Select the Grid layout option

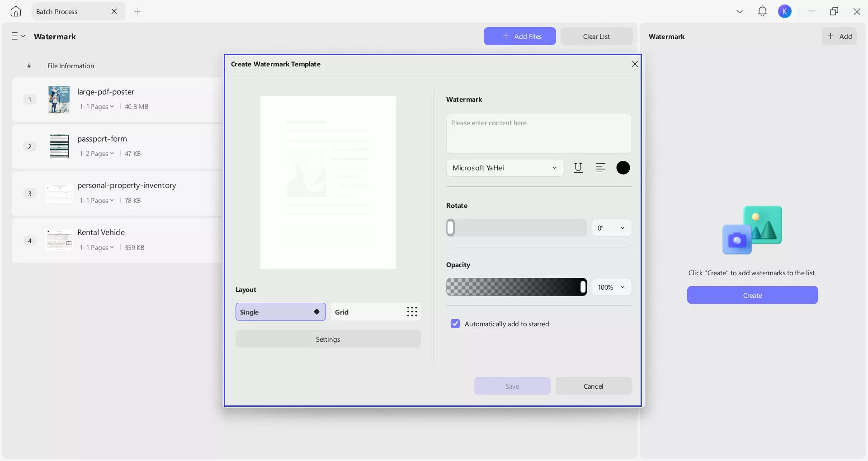point(375,312)
